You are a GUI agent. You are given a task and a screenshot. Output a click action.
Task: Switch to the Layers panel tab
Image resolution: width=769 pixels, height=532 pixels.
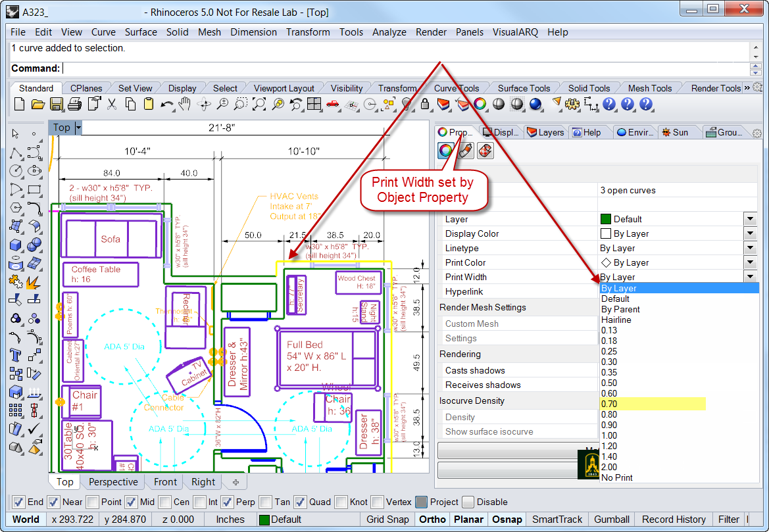tap(545, 132)
